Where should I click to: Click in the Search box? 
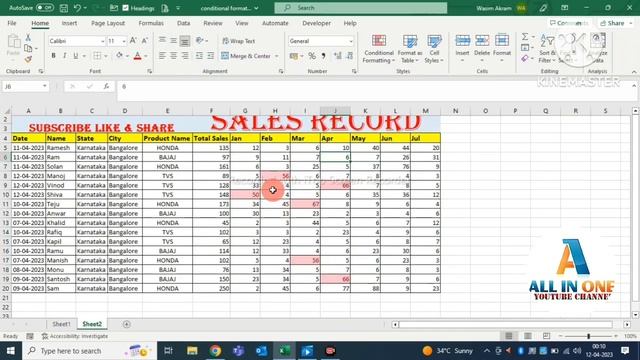[361, 8]
